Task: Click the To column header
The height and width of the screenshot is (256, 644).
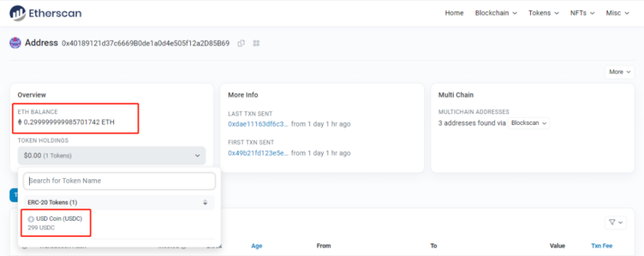Action: (433, 245)
